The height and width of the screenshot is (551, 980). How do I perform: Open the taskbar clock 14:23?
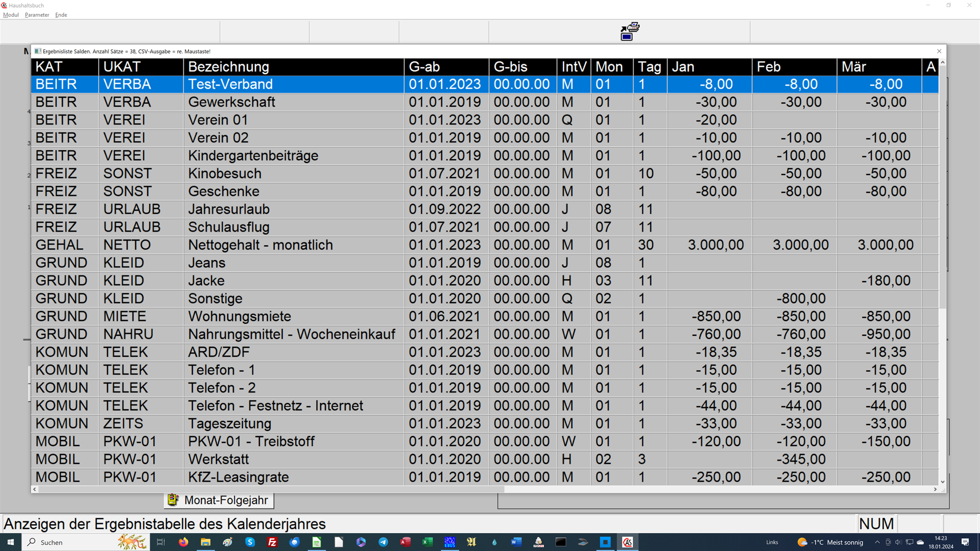pyautogui.click(x=941, y=542)
